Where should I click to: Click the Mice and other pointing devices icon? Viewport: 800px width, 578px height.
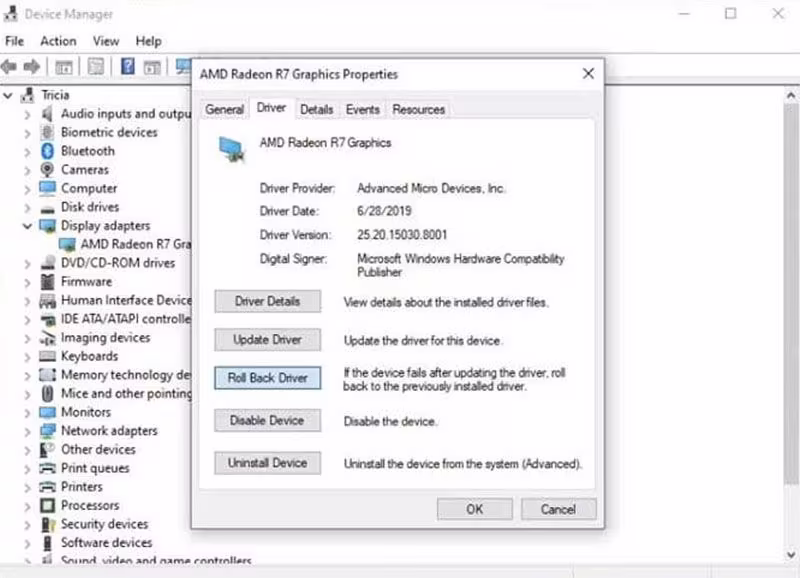coord(47,393)
